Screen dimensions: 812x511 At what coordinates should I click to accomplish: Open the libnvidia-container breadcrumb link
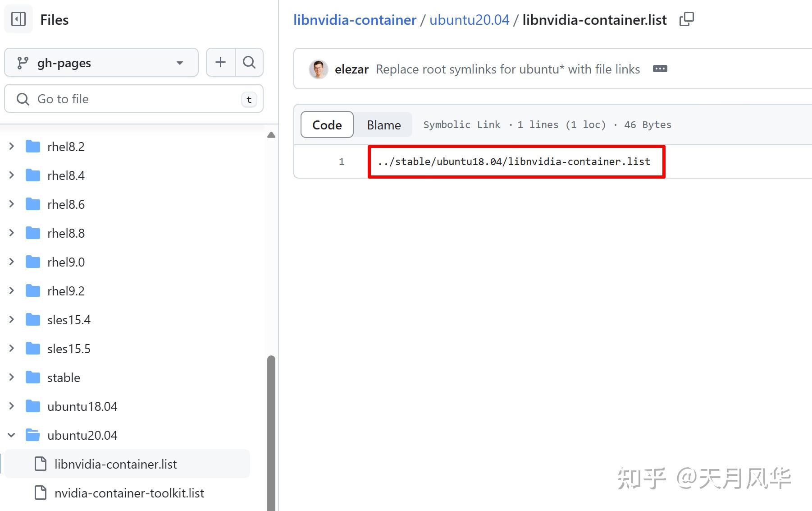click(x=354, y=19)
